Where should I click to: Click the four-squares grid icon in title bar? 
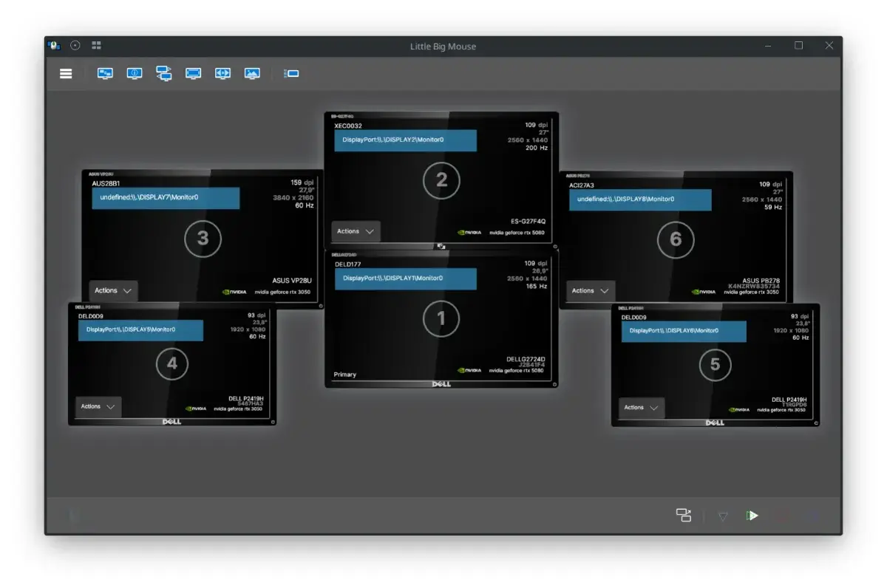click(x=96, y=46)
